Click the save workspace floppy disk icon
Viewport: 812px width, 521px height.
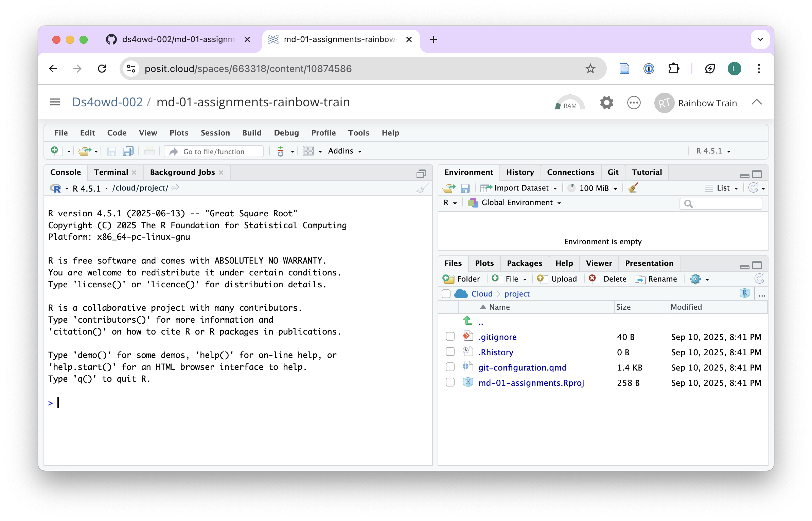[x=465, y=188]
